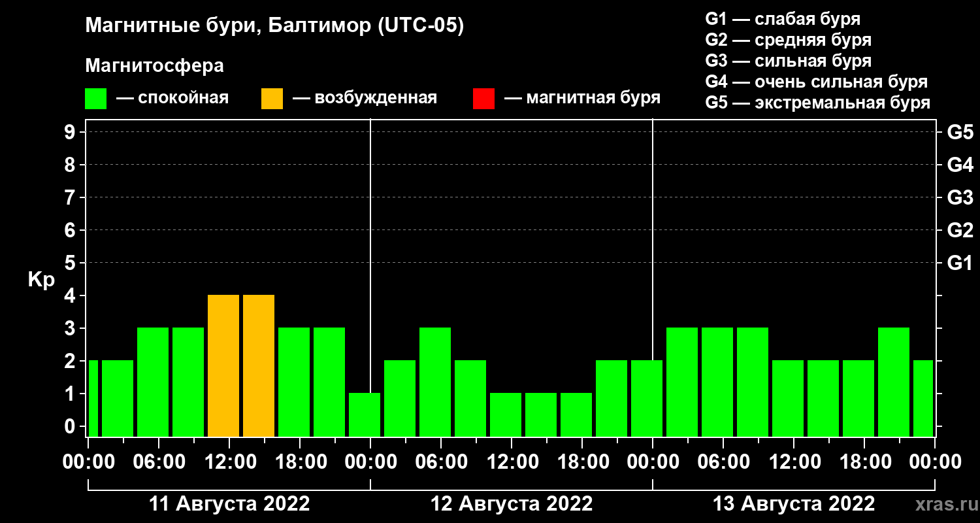This screenshot has height=523, width=980.
Task: Click the narrow Kp 2 bar ending 13 August
Action: 923,398
